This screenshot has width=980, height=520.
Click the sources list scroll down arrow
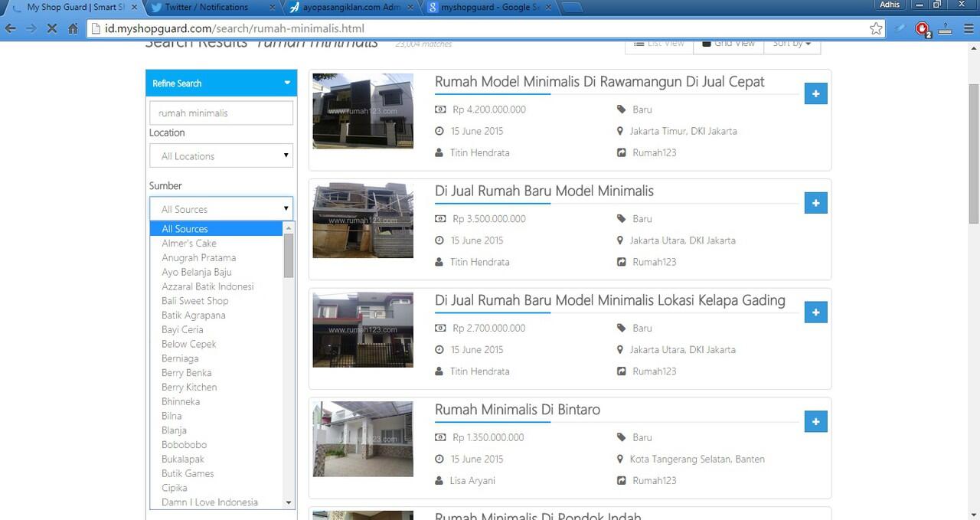pyautogui.click(x=289, y=503)
